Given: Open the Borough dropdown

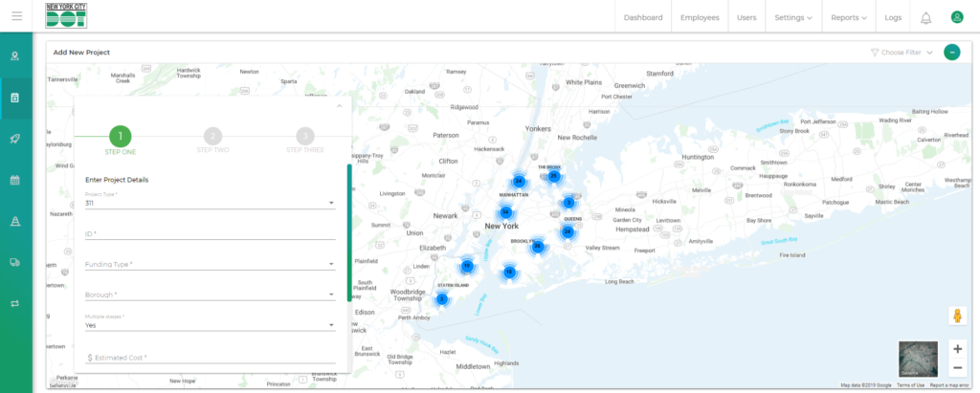Looking at the screenshot, I should (210, 295).
